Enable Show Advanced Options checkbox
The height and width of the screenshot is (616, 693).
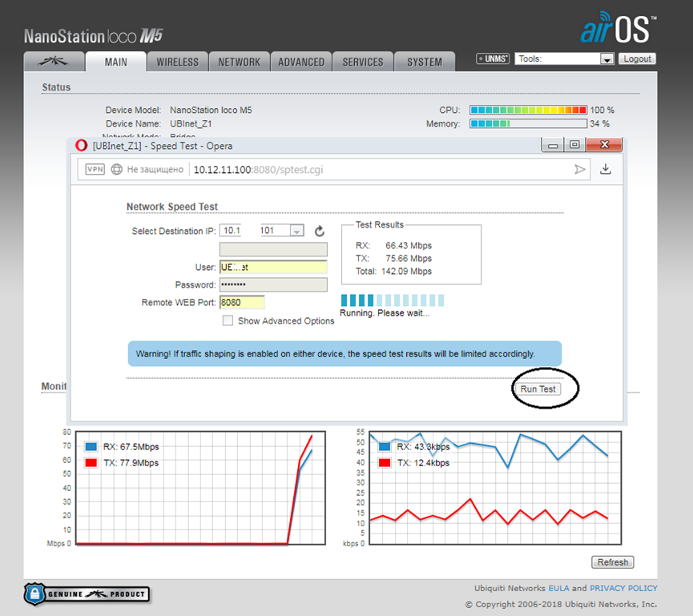point(228,320)
